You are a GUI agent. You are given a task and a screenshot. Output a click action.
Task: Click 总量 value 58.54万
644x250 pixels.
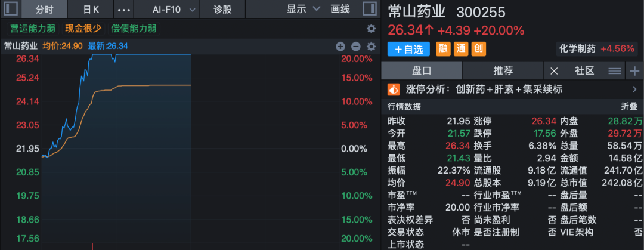[624, 146]
